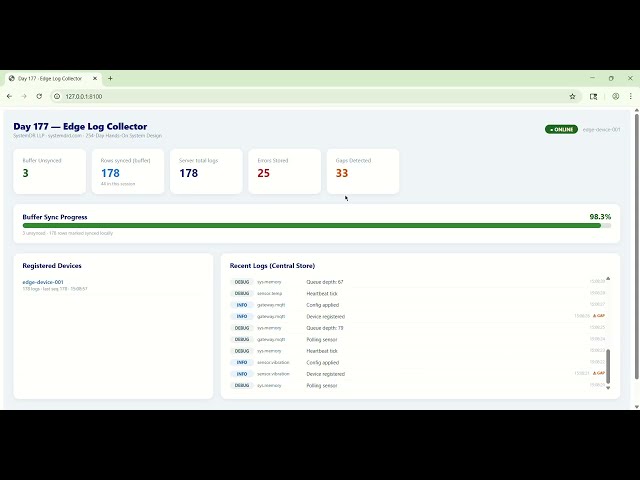Click the 98.3% sync percentage value
Image resolution: width=640 pixels, height=480 pixels.
click(x=600, y=217)
